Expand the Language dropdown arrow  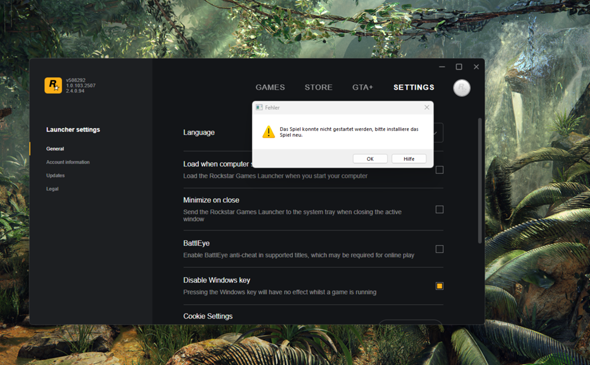436,133
